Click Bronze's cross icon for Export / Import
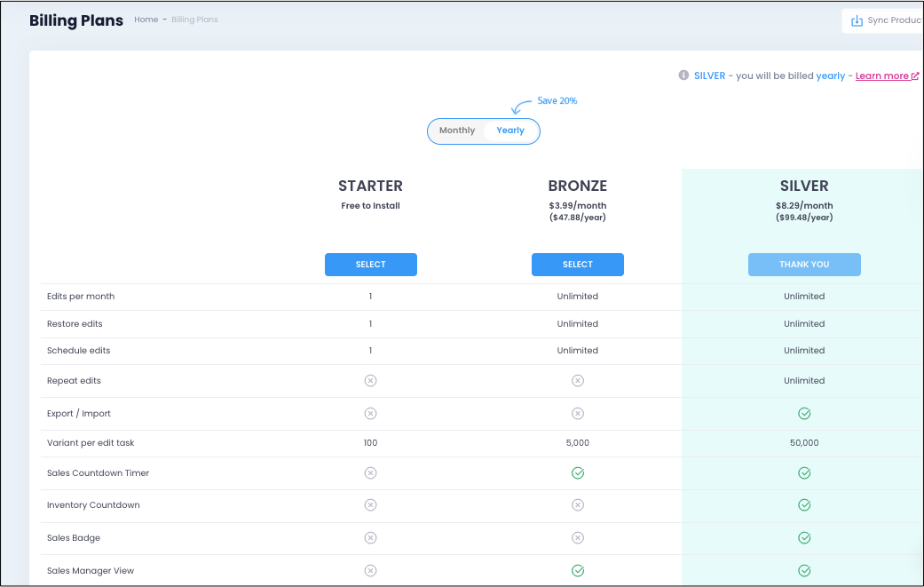 tap(578, 414)
